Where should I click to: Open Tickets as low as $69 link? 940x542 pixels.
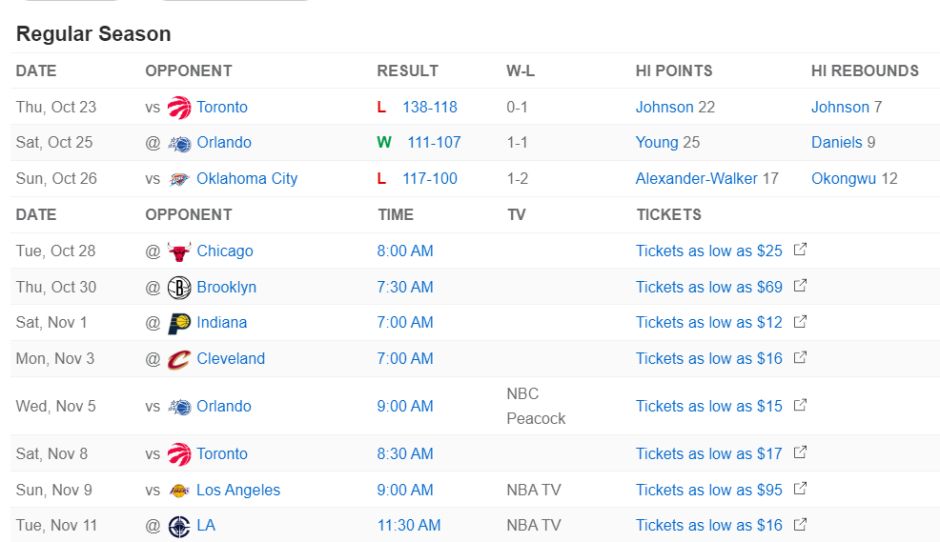tap(709, 287)
